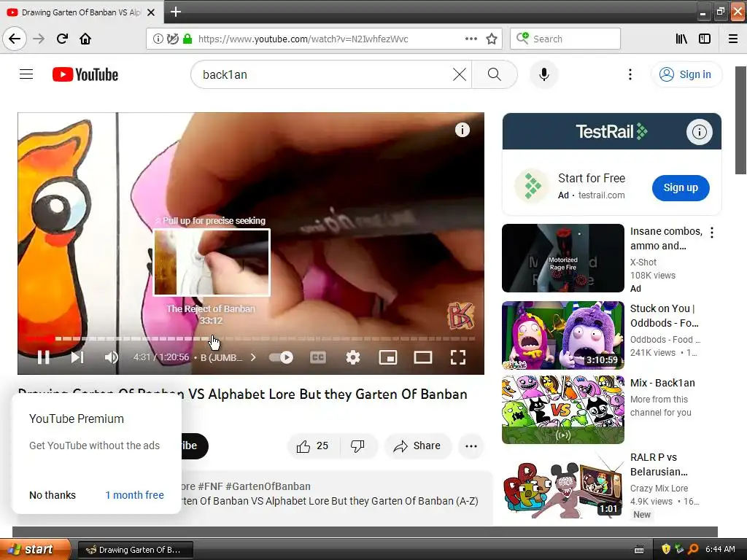Mute the video volume speaker icon

tap(111, 357)
